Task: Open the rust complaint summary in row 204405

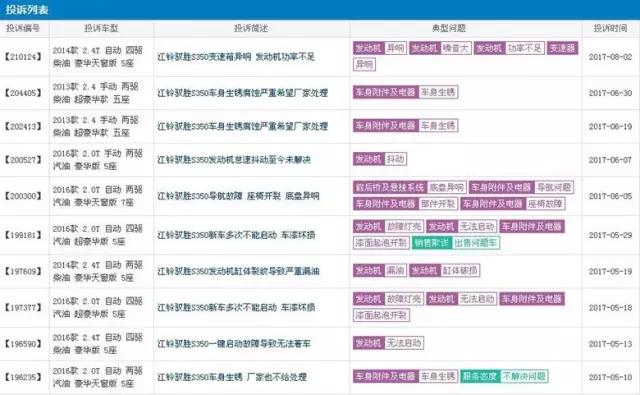Action: pyautogui.click(x=242, y=93)
